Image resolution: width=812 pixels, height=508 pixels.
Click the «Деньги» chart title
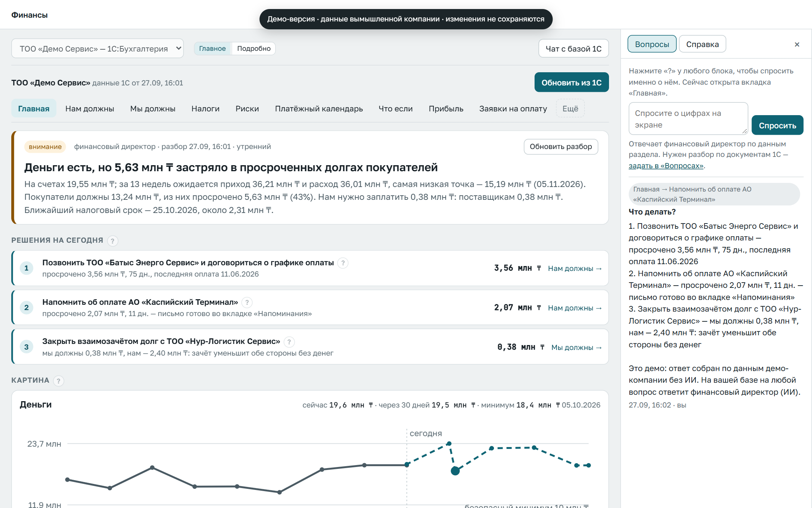(x=36, y=405)
